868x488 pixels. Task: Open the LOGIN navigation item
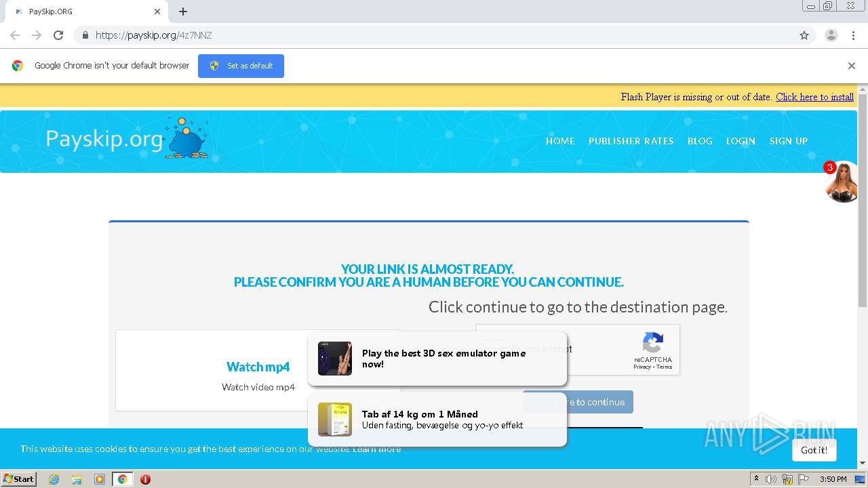tap(741, 141)
